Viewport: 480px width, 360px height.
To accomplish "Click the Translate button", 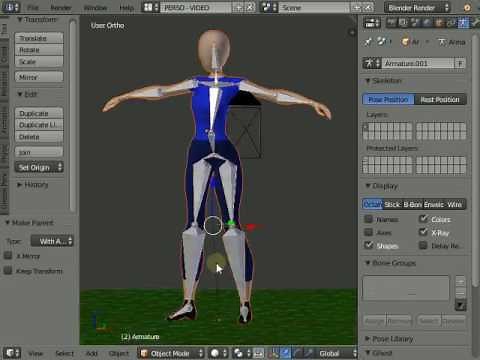I will [39, 38].
